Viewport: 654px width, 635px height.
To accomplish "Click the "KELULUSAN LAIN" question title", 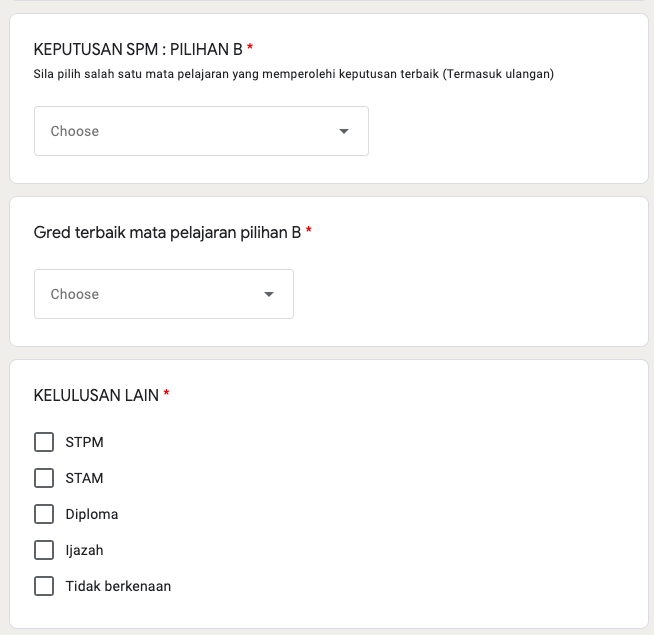I will 96,395.
